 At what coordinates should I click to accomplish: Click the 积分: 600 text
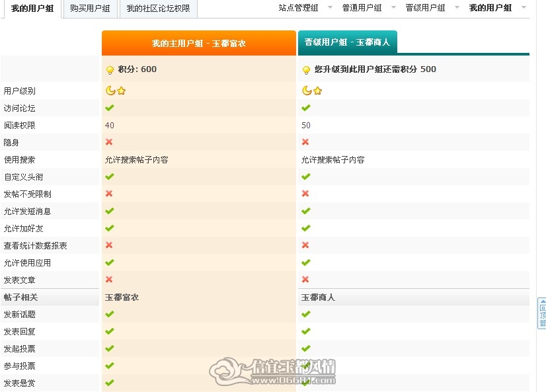click(x=137, y=69)
